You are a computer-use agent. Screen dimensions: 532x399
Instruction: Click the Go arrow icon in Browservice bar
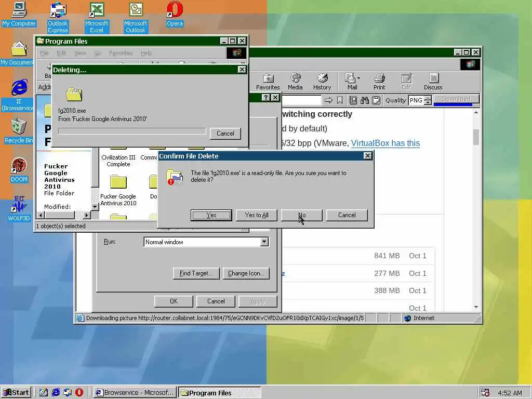(328, 100)
